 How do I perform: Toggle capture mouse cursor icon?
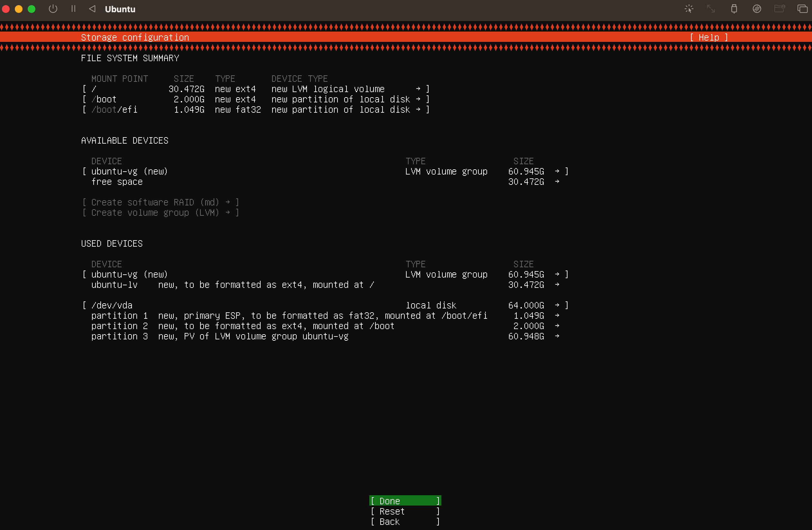689,9
